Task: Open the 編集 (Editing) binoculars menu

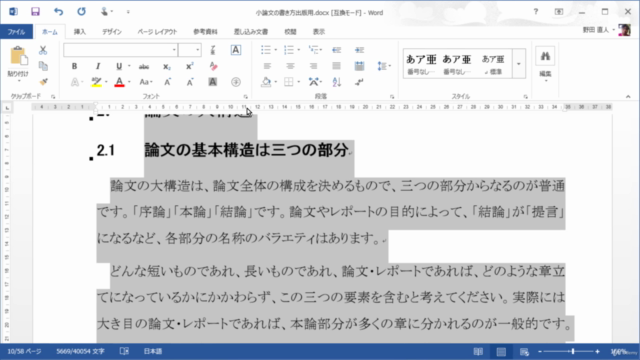Action: tap(545, 63)
